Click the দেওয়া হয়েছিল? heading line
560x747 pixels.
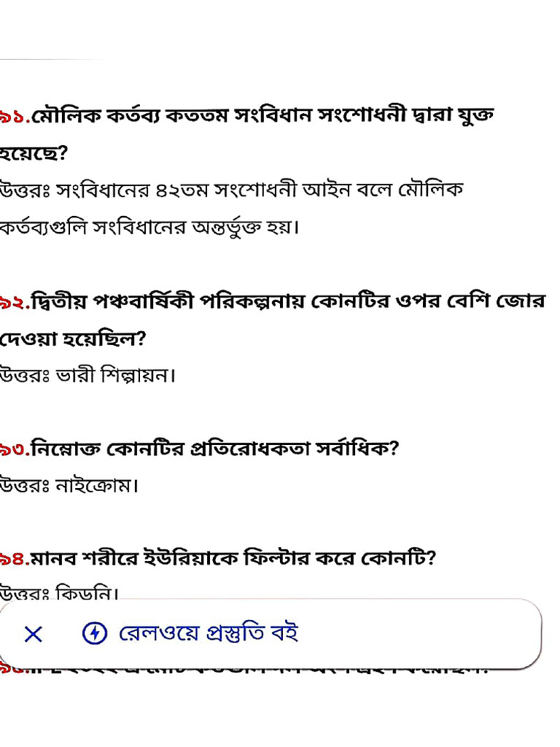(72, 339)
